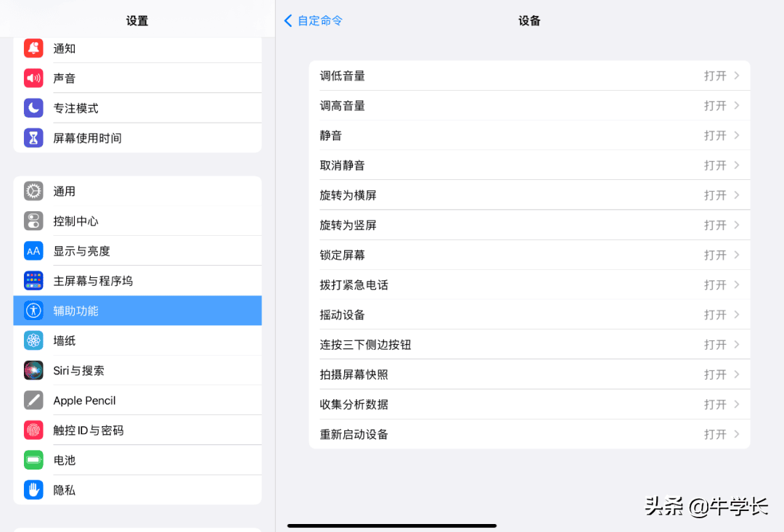Tap the General gear icon
Screen dimensions: 784x532
[x=33, y=191]
